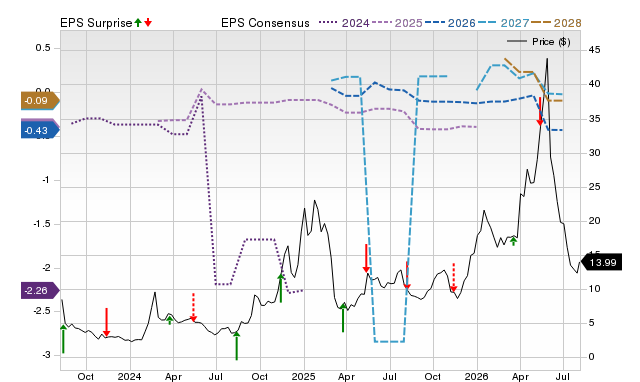Click the Price ($) legend text

tap(551, 41)
